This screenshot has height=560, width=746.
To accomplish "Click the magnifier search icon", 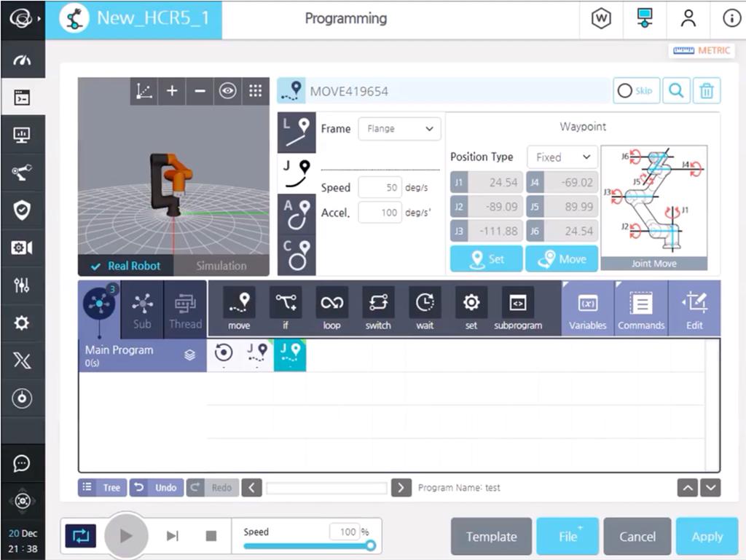I will [677, 91].
